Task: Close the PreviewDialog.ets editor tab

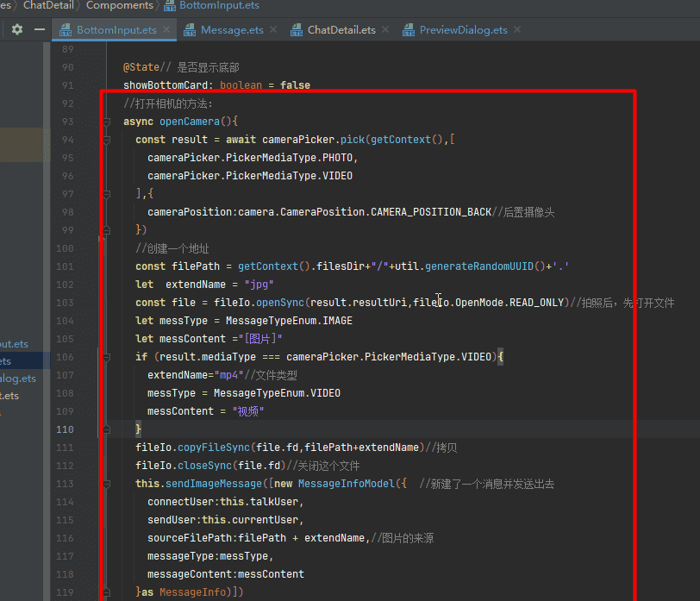Action: coord(517,29)
